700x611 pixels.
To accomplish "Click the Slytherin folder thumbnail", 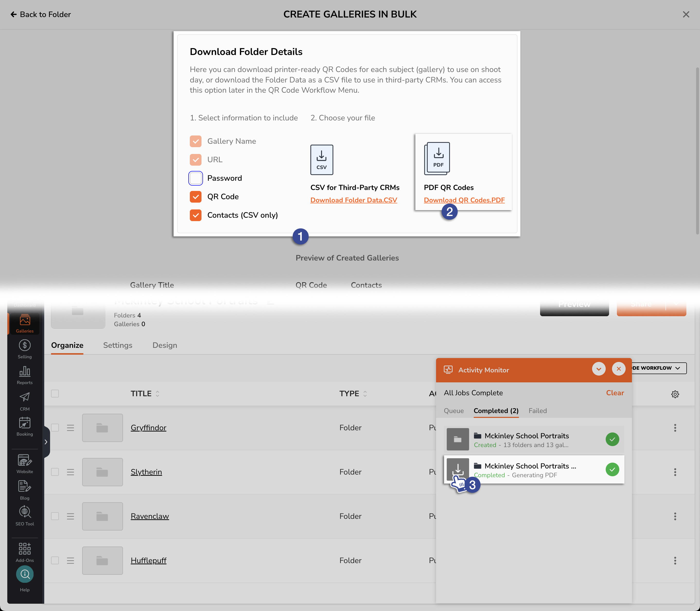I will [103, 472].
